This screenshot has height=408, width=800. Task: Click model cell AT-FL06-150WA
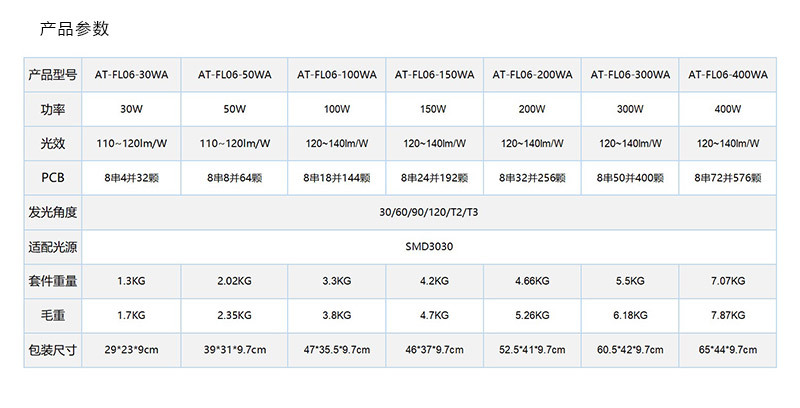pos(434,75)
